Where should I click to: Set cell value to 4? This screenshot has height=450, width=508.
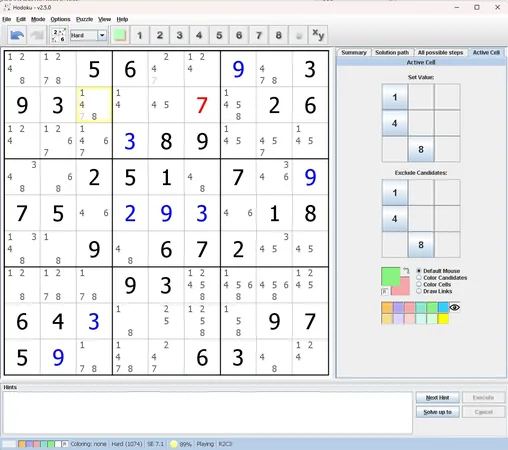coord(395,123)
